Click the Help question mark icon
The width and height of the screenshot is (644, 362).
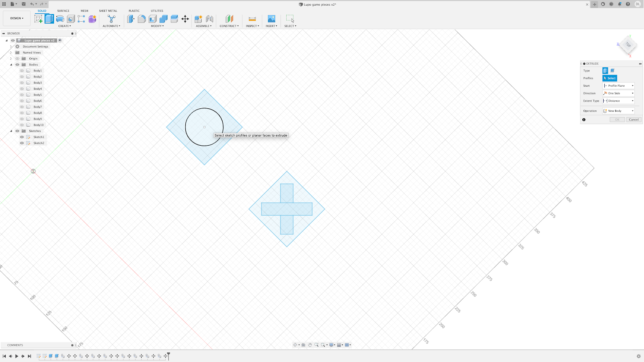coord(628,4)
